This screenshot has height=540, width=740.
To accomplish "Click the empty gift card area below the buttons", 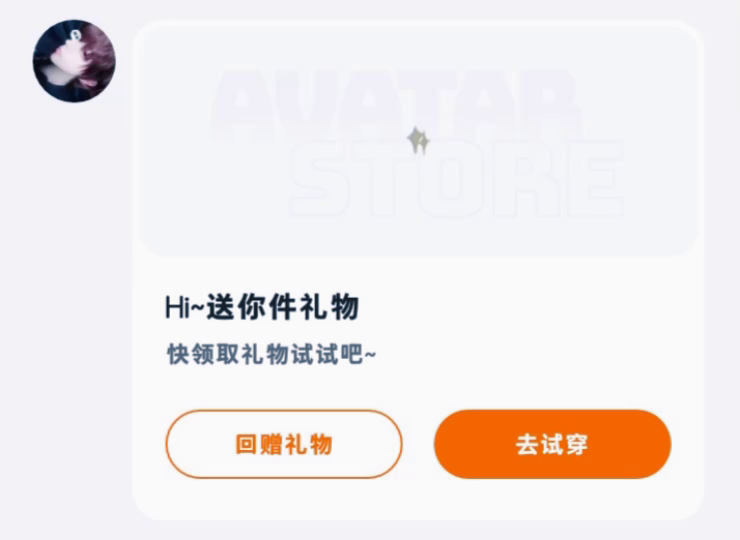I will coord(418,499).
